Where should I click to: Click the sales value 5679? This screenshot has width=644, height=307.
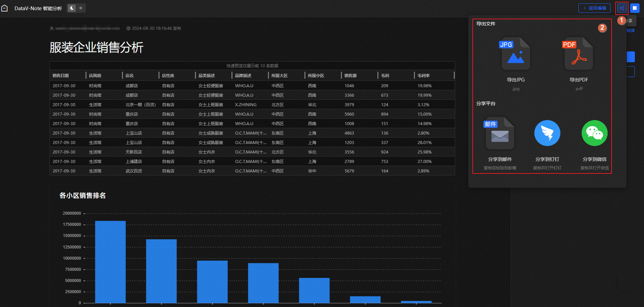(x=349, y=171)
